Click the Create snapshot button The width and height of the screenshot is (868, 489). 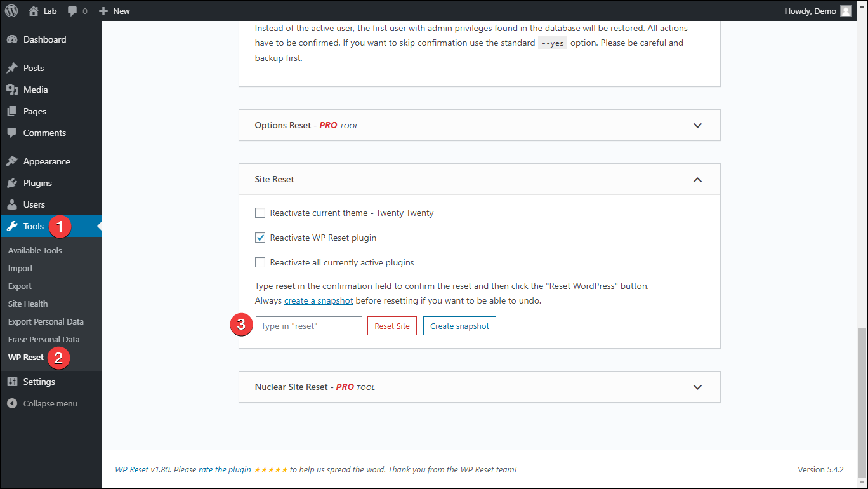(459, 326)
